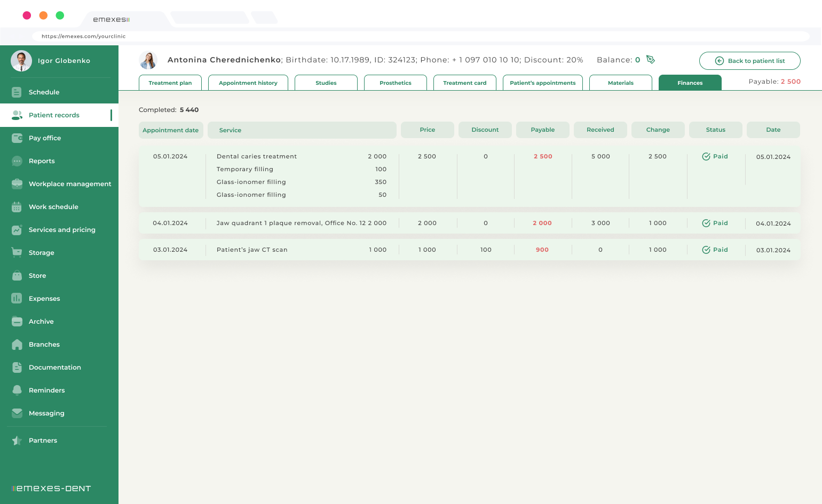Image resolution: width=822 pixels, height=504 pixels.
Task: Open Work schedule calendar icon
Action: click(x=17, y=207)
